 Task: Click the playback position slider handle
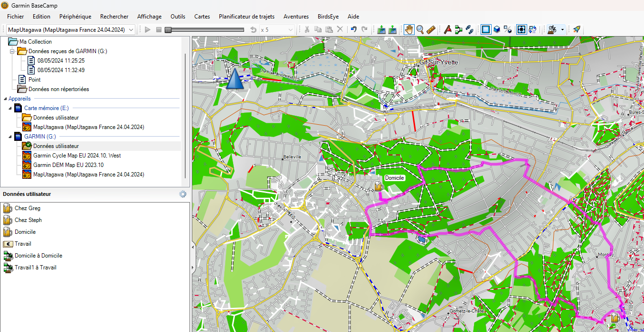point(168,29)
